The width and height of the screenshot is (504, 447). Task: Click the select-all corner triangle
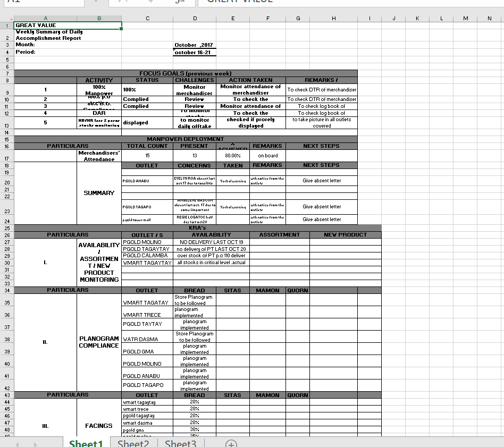click(11, 19)
